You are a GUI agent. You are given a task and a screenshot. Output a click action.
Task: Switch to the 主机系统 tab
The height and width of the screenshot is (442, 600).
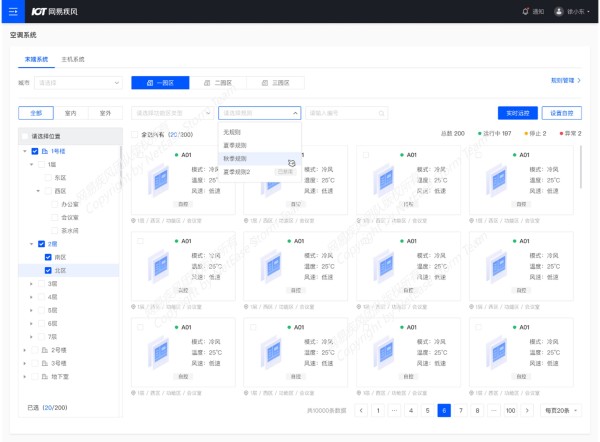[x=75, y=59]
